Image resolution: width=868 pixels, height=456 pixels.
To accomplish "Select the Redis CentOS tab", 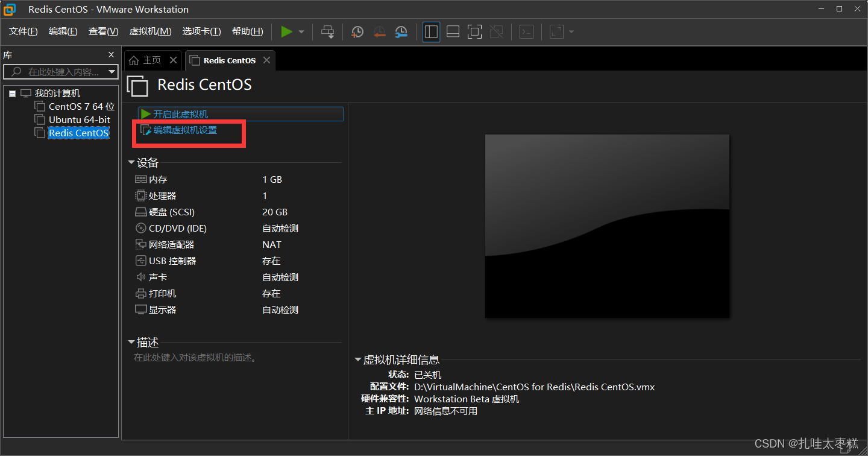I will 230,60.
